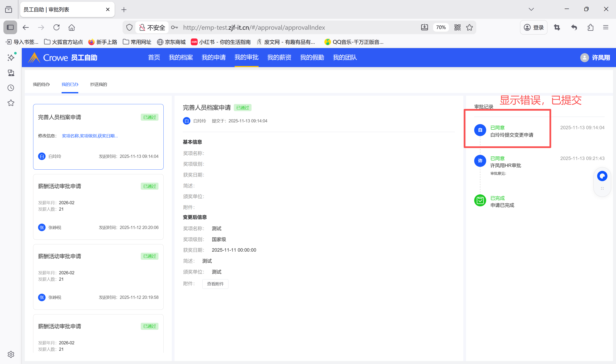Open 我的薪资 in top navigation
Viewport: 616px width, 364px height.
[279, 57]
